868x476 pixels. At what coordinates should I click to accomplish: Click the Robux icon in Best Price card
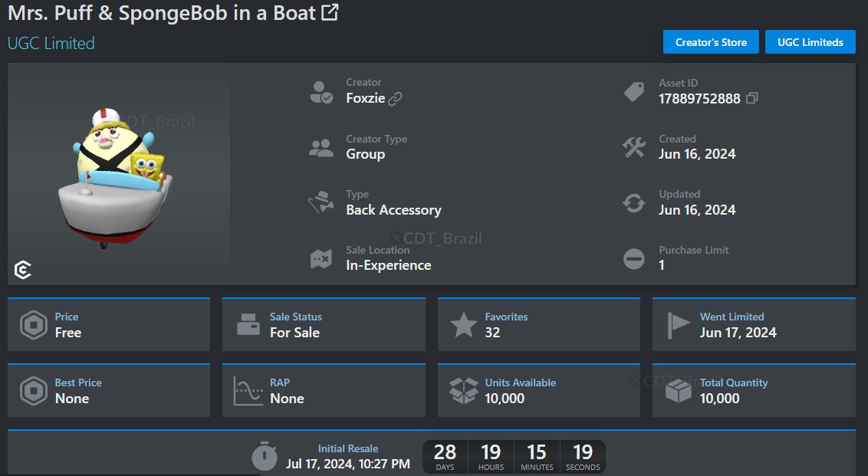(33, 391)
